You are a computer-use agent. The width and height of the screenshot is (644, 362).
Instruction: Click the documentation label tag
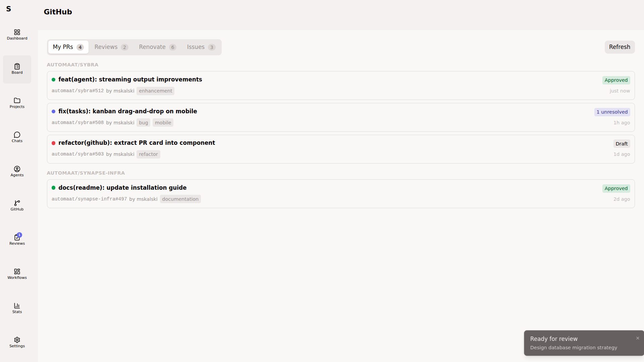tap(180, 199)
